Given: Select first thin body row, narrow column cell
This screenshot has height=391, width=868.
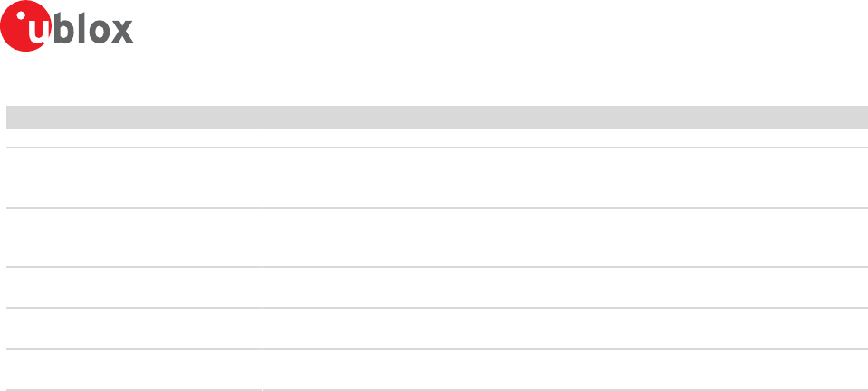Looking at the screenshot, I should [134, 138].
